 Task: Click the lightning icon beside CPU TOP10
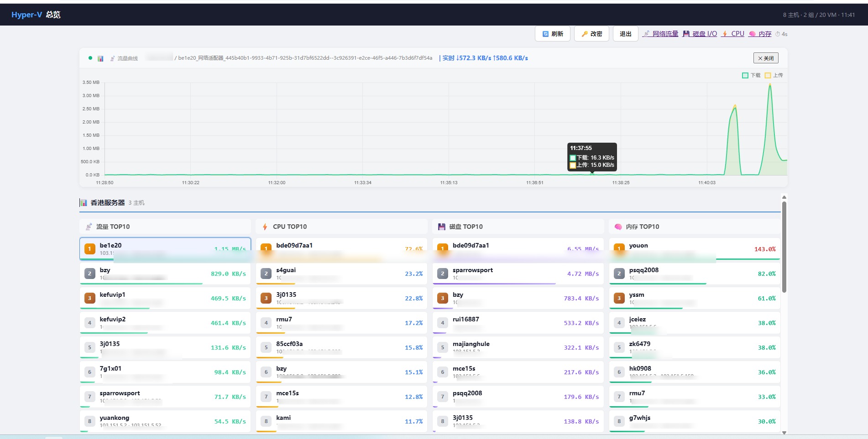[265, 227]
